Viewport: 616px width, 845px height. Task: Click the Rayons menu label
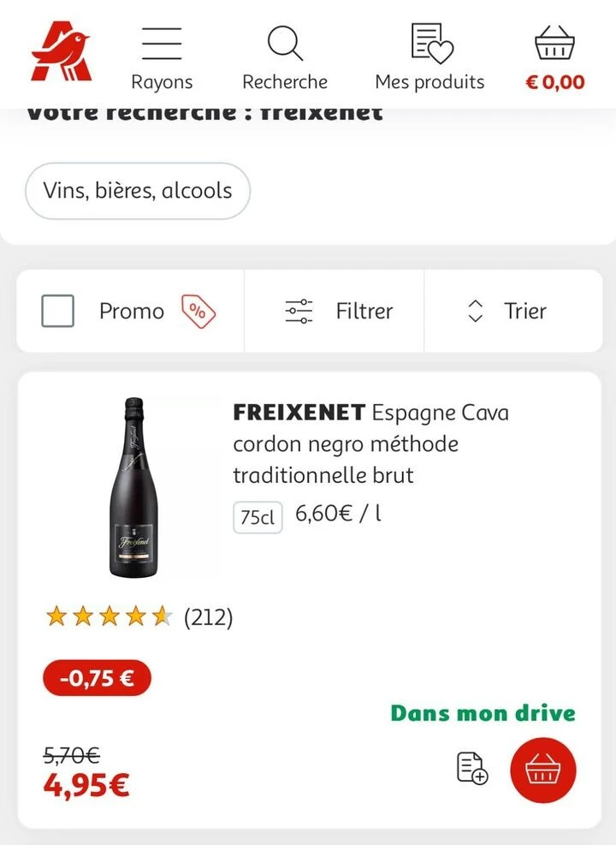[x=162, y=82]
